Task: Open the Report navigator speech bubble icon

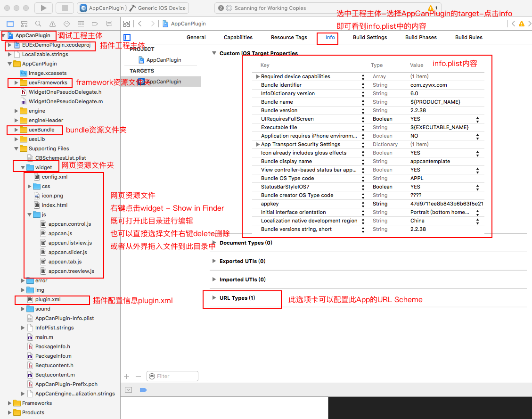Action: (x=109, y=24)
